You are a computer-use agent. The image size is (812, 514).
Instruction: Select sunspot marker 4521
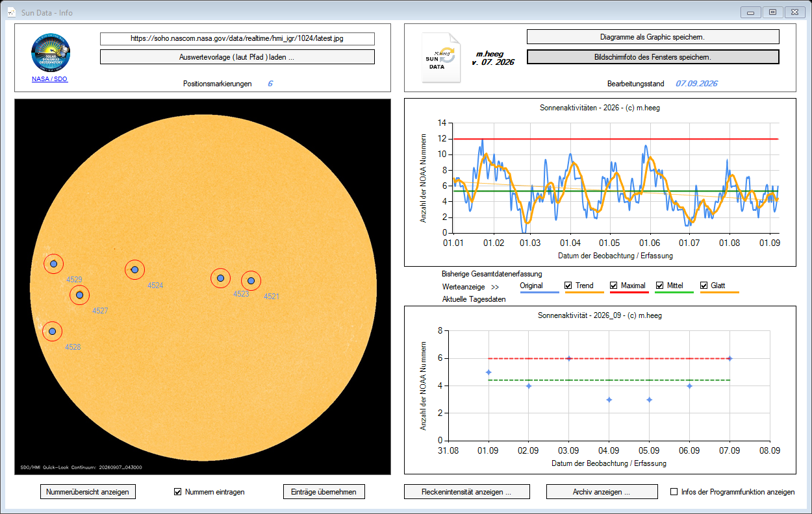click(251, 281)
